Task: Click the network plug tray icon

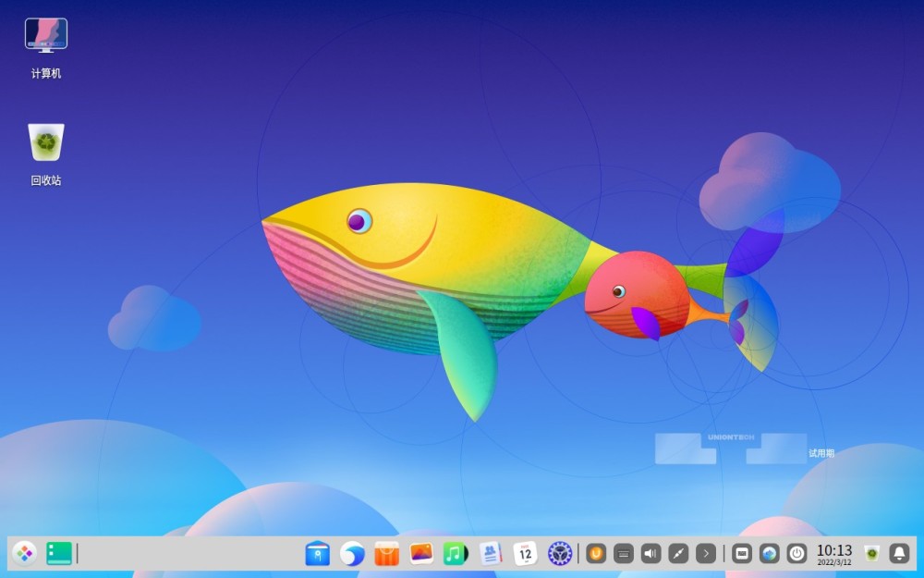Action: pos(678,553)
